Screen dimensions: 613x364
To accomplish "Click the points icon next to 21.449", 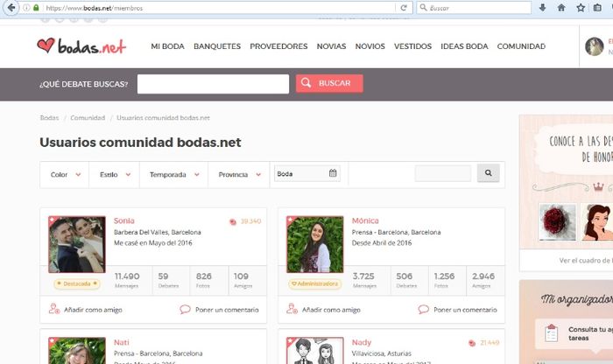I will tap(472, 343).
